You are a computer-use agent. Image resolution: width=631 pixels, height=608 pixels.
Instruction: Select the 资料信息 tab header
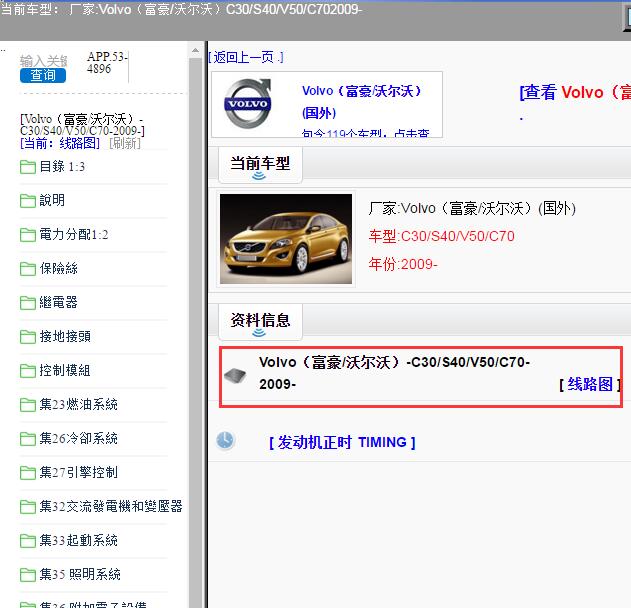[260, 321]
